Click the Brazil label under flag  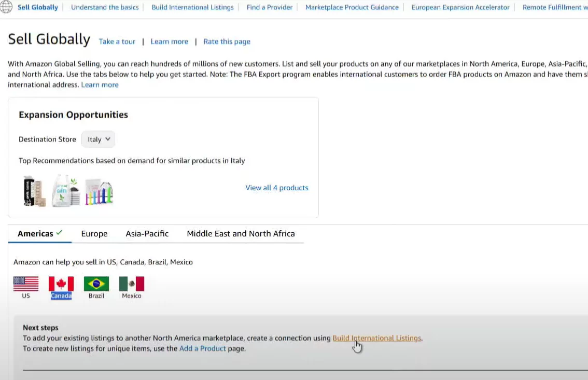(96, 295)
